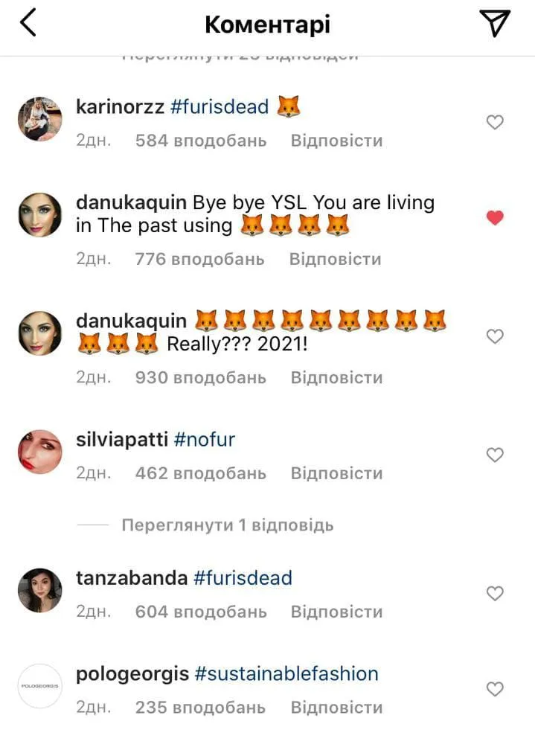Tap the heart on silviapatti's comment

[495, 455]
